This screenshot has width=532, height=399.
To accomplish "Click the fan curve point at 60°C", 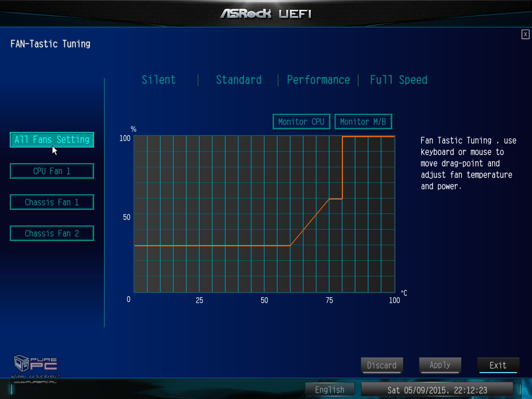I will (x=290, y=245).
